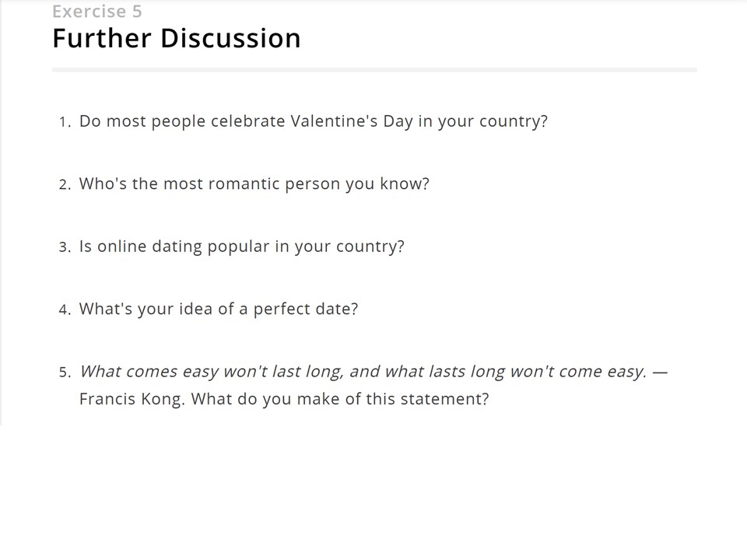Viewport: 747px width, 560px height.
Task: Click the number 5 list marker
Action: click(x=65, y=373)
